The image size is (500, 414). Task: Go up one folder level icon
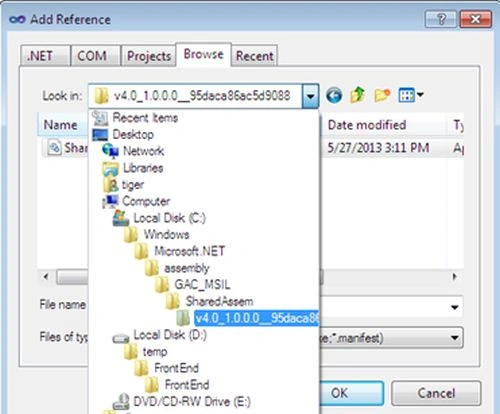point(357,95)
